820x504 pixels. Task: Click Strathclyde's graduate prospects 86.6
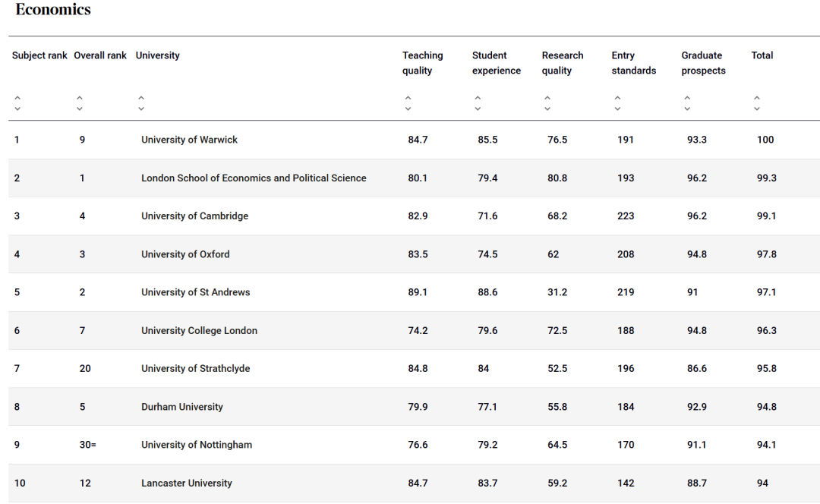pos(697,369)
